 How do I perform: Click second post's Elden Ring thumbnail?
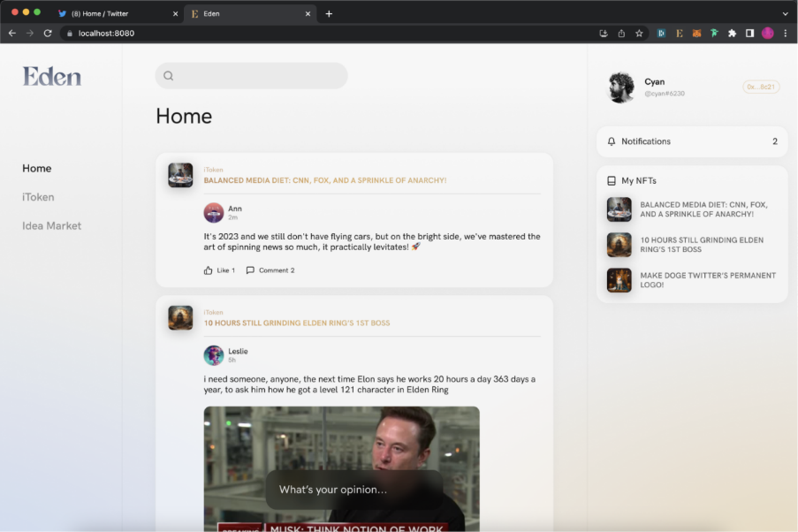tap(180, 317)
